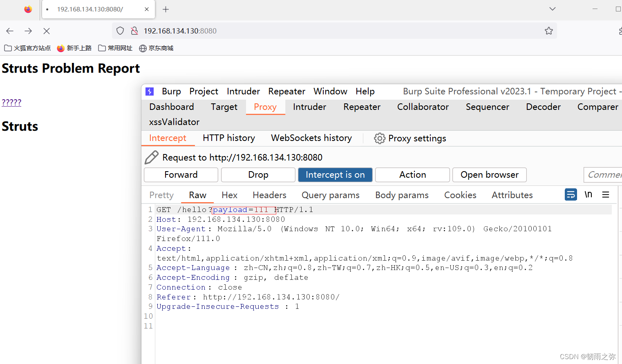Open the Project menu
This screenshot has width=622, height=364.
(x=204, y=91)
